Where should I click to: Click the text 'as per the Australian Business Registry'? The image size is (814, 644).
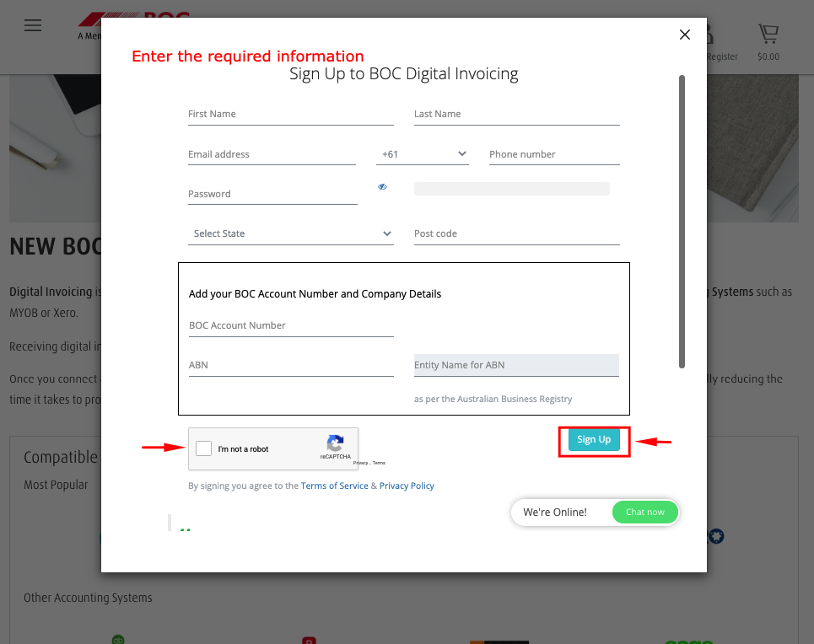493,399
